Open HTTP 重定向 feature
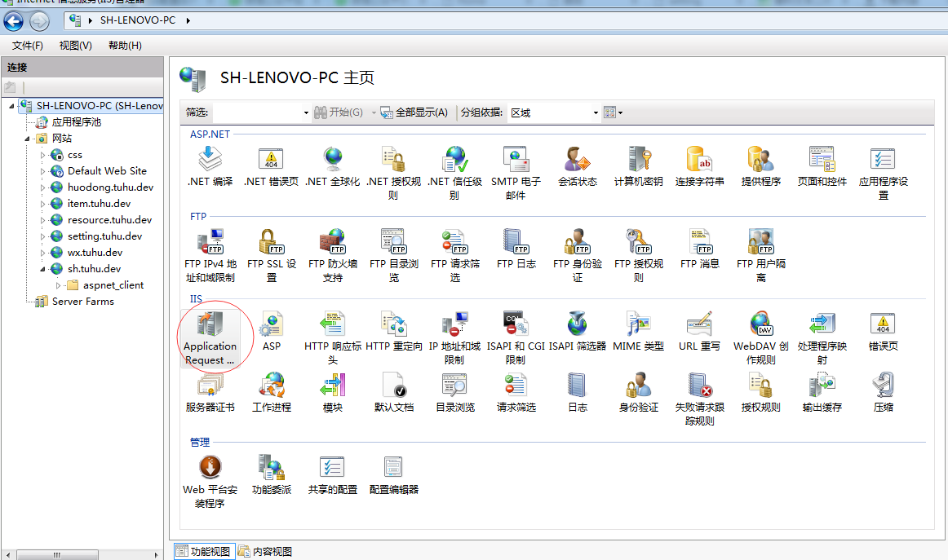The image size is (948, 560). (x=393, y=331)
